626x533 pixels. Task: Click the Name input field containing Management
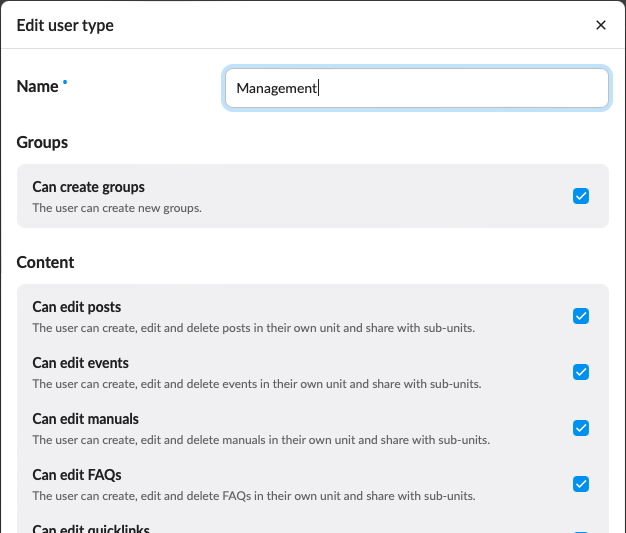tap(417, 88)
